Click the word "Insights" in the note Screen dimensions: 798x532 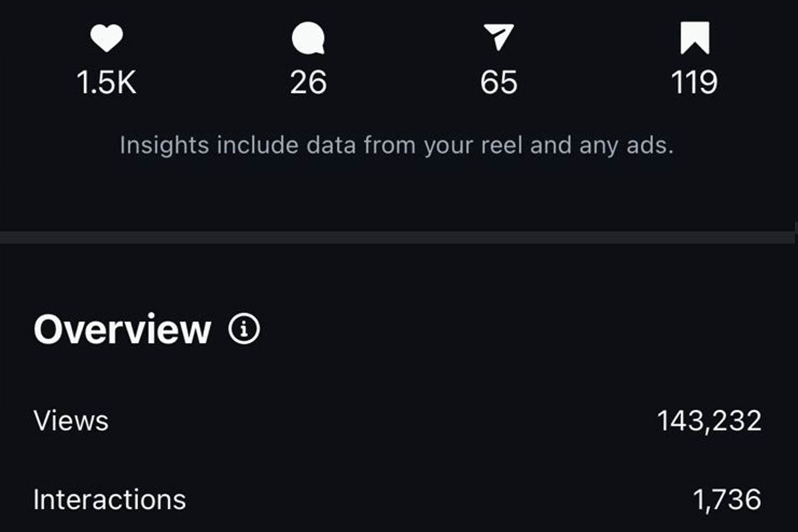coord(164,145)
